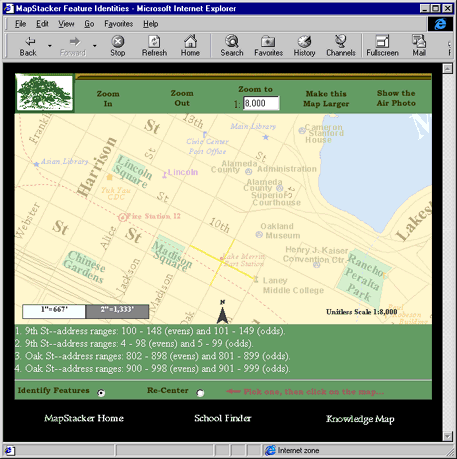Open the Search toolbar icon
457x459 pixels.
(232, 41)
